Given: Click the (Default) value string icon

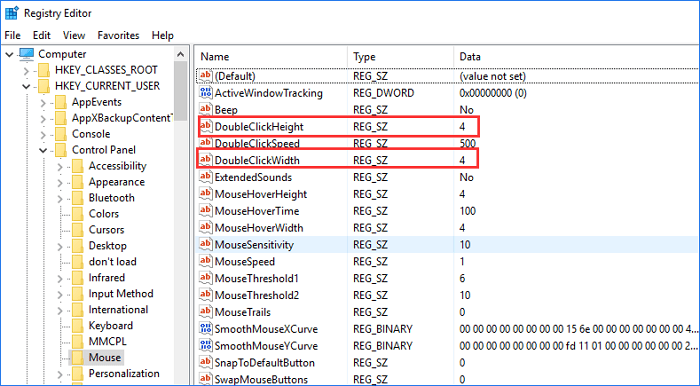Looking at the screenshot, I should tap(205, 76).
